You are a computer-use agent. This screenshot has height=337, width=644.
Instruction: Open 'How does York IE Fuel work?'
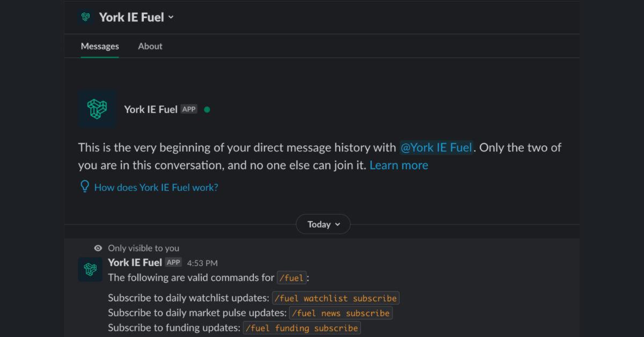pyautogui.click(x=156, y=187)
